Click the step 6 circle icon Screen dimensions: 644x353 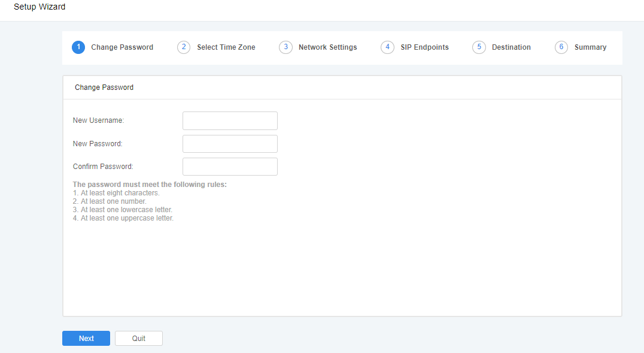561,47
